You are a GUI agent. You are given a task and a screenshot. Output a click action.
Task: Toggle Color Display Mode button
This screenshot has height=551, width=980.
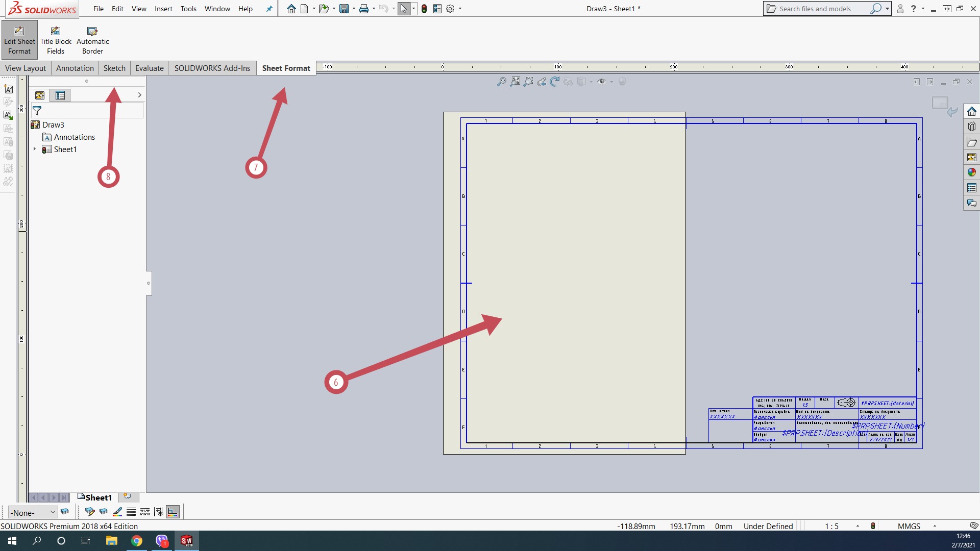pyautogui.click(x=173, y=512)
